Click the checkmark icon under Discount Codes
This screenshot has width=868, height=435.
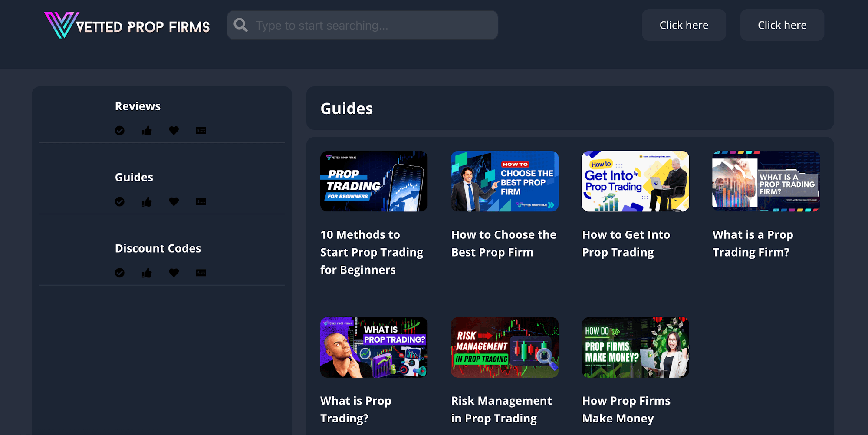click(x=120, y=273)
